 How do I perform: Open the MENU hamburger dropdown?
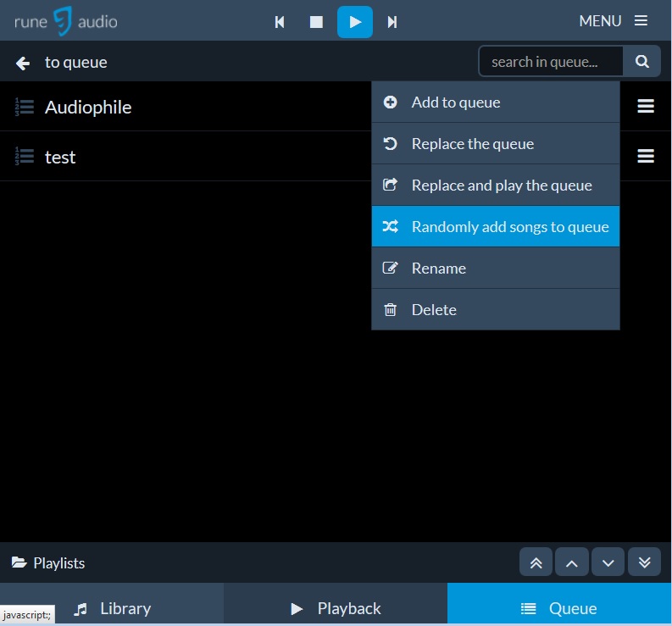pos(613,21)
